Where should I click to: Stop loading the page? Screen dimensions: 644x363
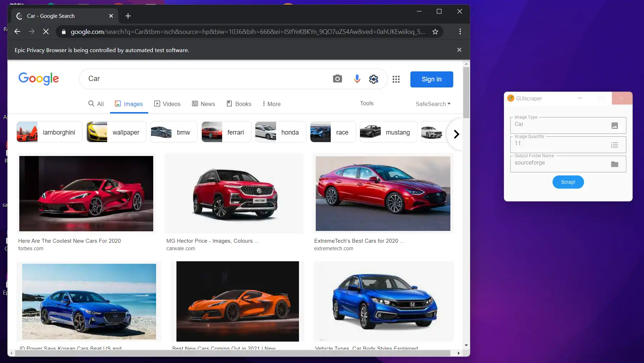point(46,32)
